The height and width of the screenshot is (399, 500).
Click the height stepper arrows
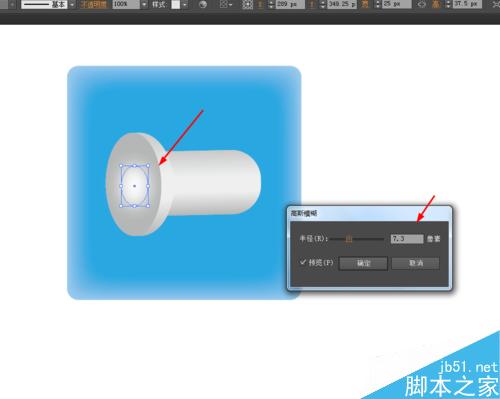[x=448, y=4]
